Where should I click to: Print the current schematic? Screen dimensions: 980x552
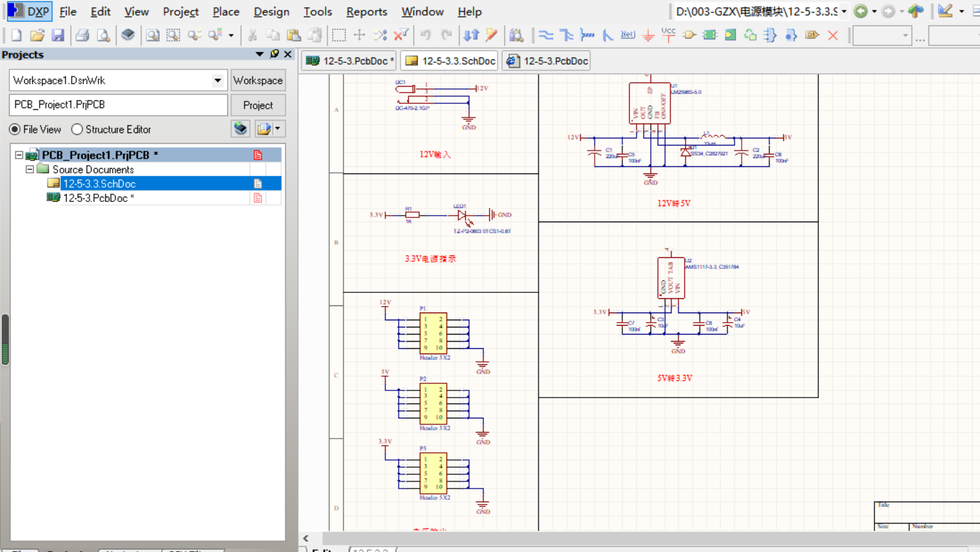83,35
